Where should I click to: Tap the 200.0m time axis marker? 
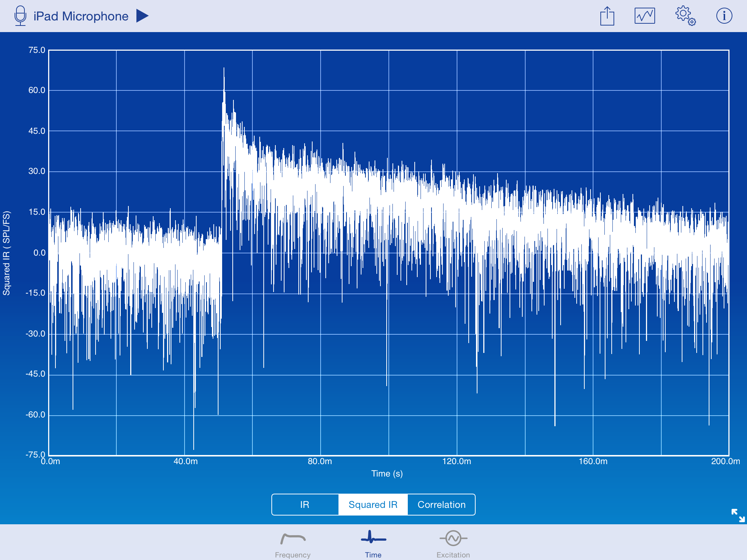[725, 462]
